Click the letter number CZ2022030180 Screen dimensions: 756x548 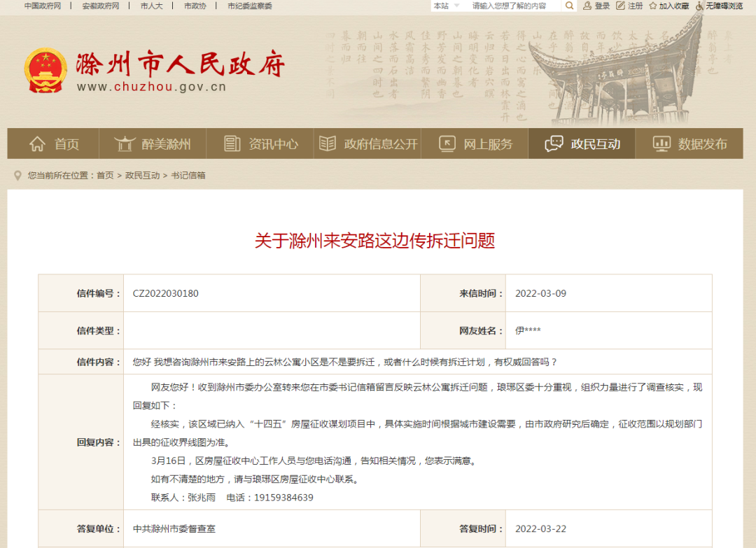coord(165,293)
